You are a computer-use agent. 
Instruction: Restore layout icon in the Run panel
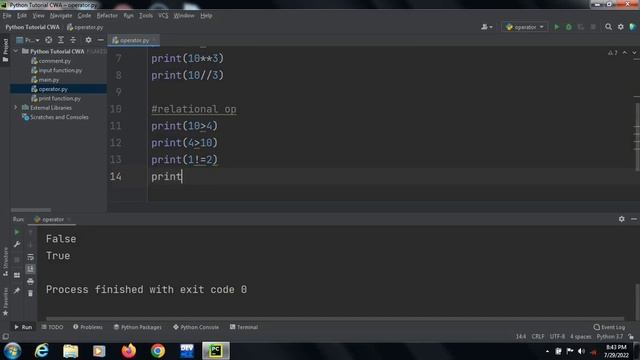pyautogui.click(x=17, y=276)
